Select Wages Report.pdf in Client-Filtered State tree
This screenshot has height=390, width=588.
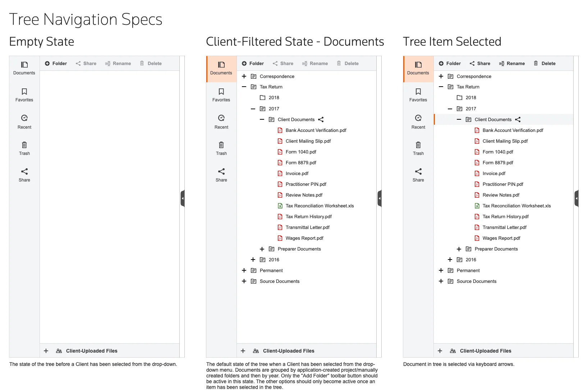click(304, 238)
